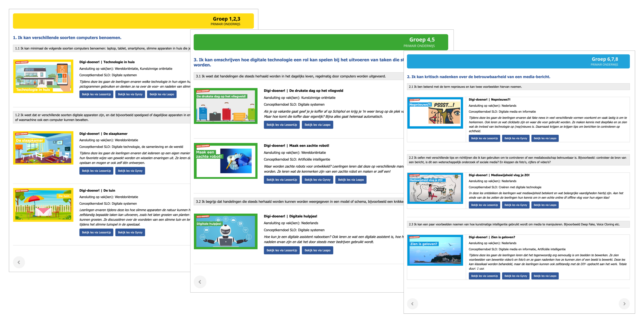
Task: Open Nepnieuws?! lesson thumbnail
Action: tap(435, 113)
